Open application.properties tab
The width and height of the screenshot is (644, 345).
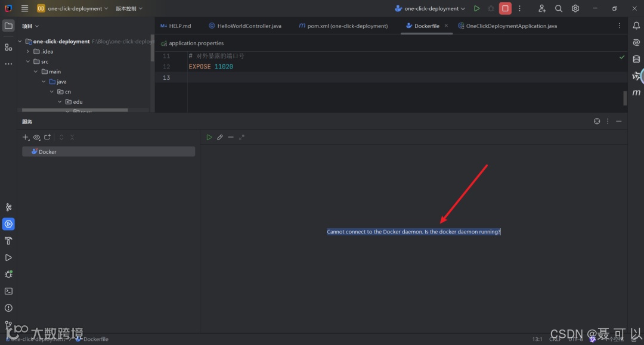(192, 43)
